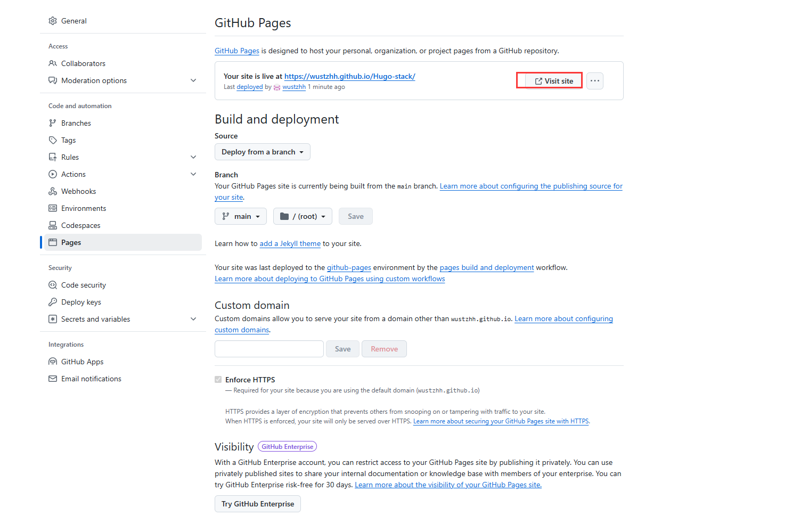
Task: Select Pages in the settings sidebar
Action: [x=71, y=242]
